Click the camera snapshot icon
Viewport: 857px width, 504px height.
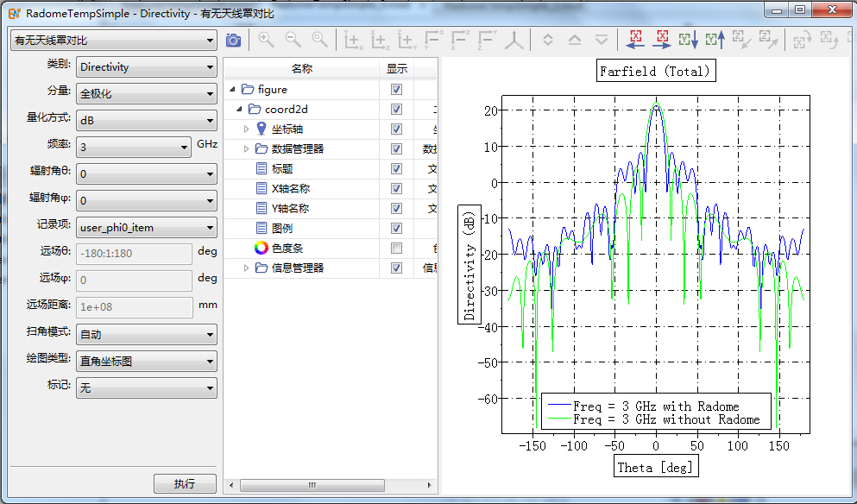pos(233,41)
